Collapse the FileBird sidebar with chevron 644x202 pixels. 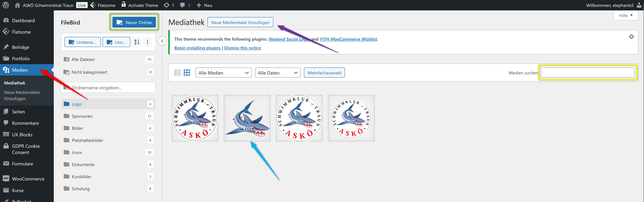pyautogui.click(x=162, y=41)
